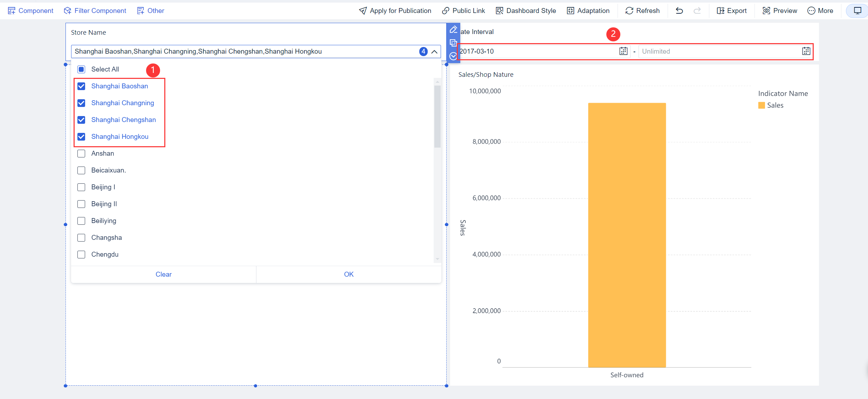Screen dimensions: 868x399
Task: Open the Component menu
Action: (30, 11)
